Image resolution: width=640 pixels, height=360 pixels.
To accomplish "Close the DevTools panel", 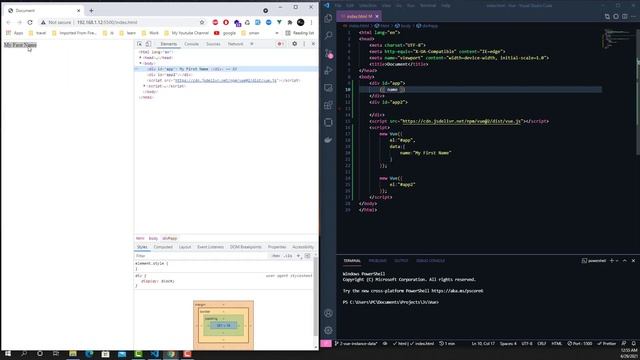I will coord(313,44).
